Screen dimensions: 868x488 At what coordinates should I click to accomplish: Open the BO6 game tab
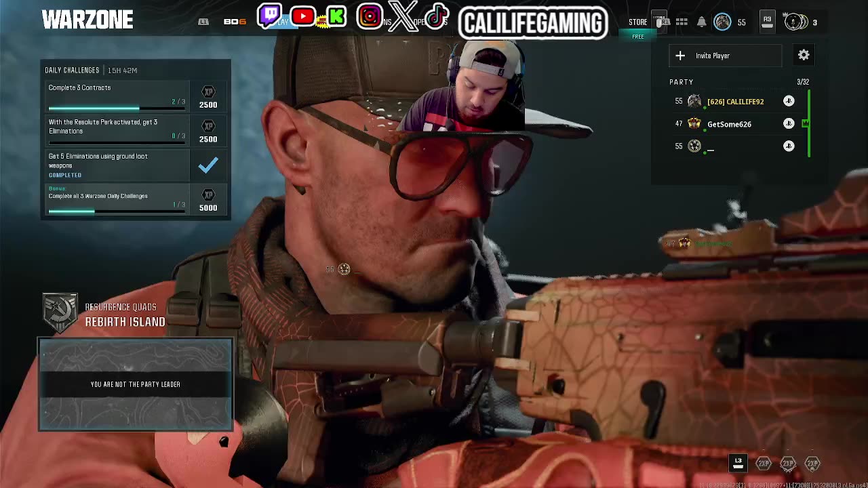(235, 22)
